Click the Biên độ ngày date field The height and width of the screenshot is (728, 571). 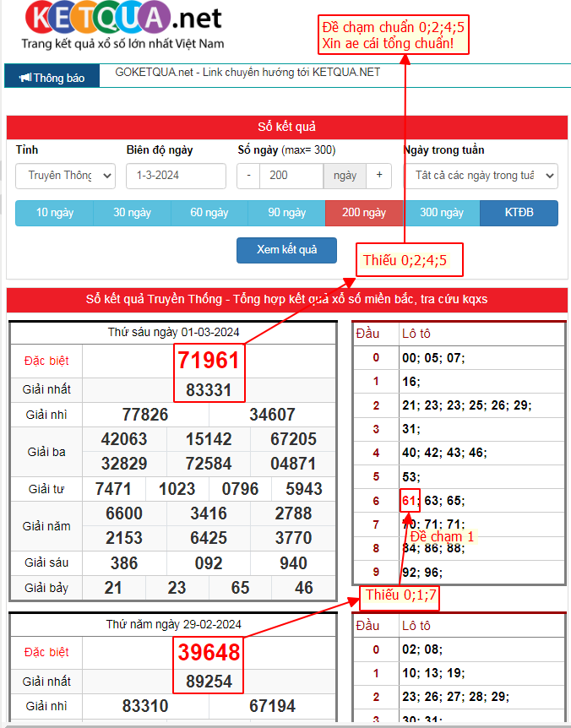(x=176, y=176)
